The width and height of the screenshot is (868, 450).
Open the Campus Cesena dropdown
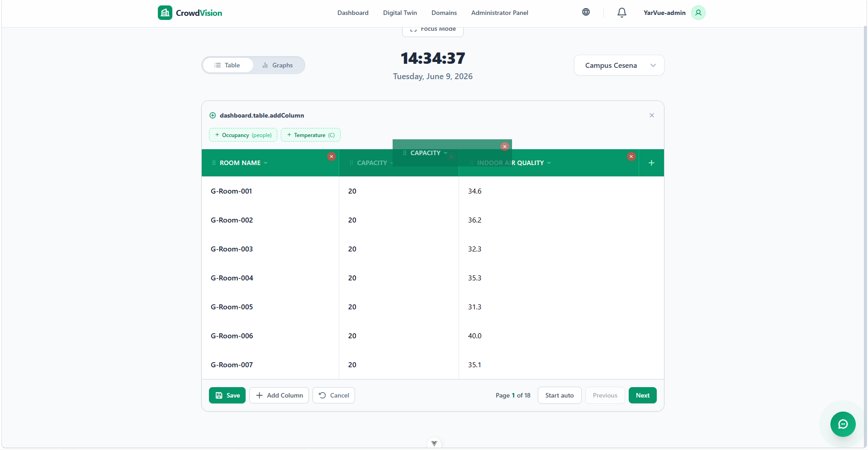coord(619,65)
